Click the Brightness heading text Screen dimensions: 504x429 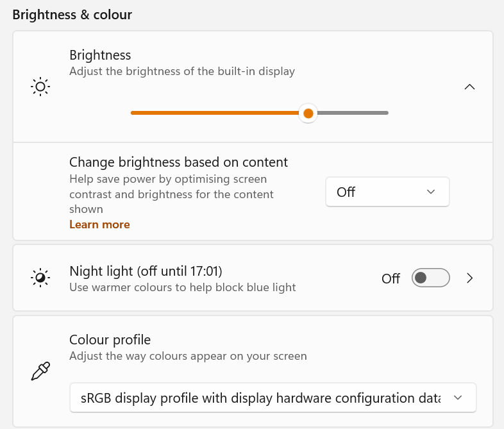tap(100, 55)
